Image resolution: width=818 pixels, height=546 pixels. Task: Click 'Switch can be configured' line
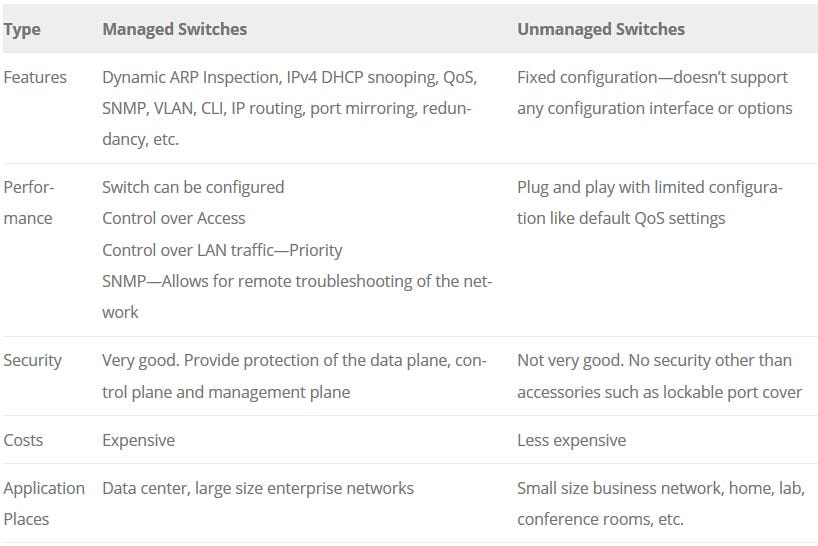click(x=193, y=187)
